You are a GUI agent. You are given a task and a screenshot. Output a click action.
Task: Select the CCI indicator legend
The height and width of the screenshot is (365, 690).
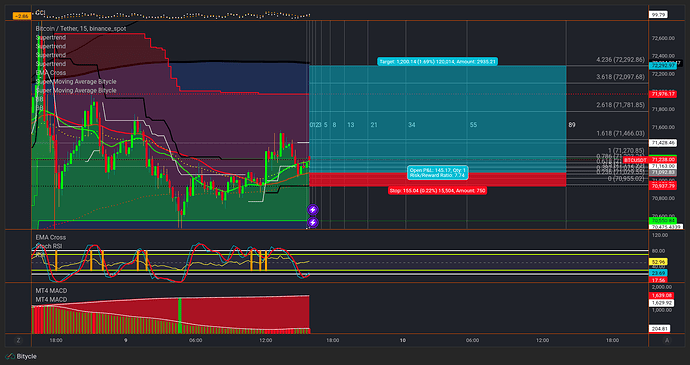pyautogui.click(x=40, y=13)
